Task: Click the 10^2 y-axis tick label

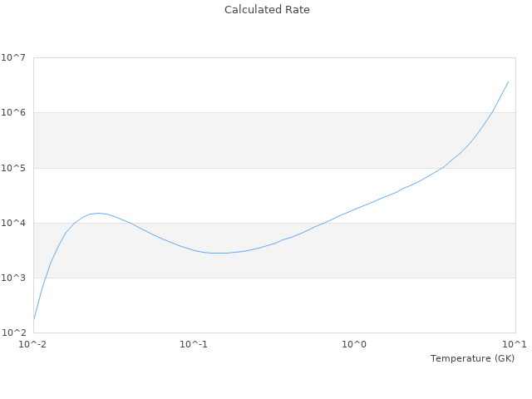Action: click(13, 332)
